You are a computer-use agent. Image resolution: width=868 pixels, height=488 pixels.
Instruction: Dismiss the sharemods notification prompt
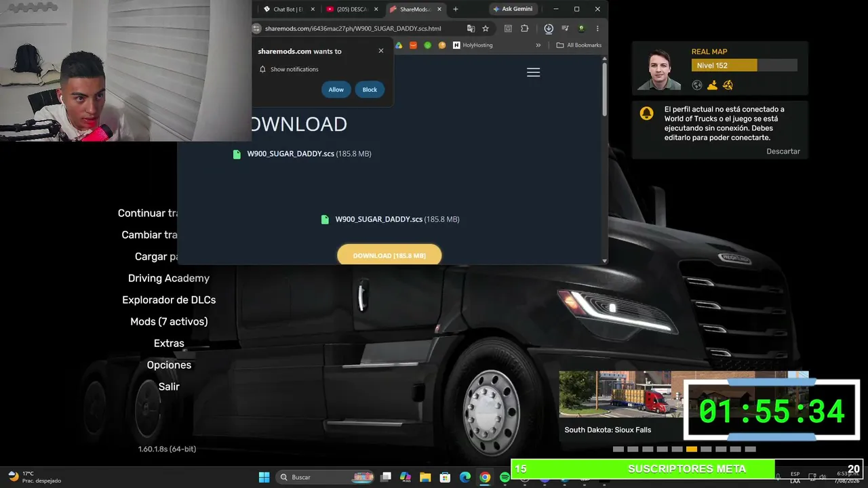tap(381, 51)
